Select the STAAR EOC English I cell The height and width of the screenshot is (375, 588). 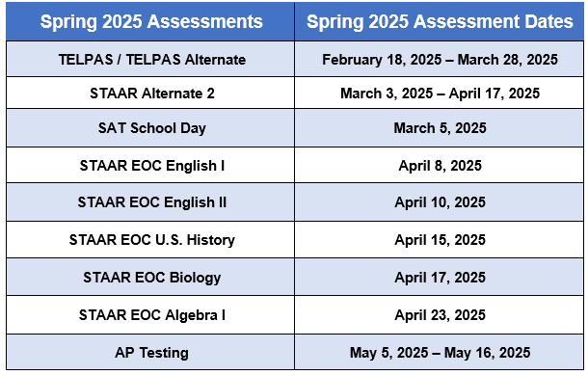(x=150, y=166)
